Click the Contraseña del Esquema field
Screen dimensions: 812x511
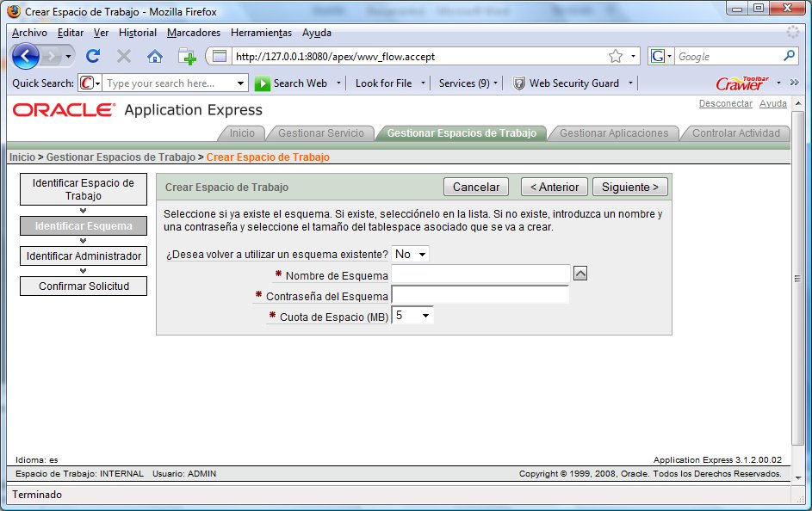pyautogui.click(x=480, y=295)
